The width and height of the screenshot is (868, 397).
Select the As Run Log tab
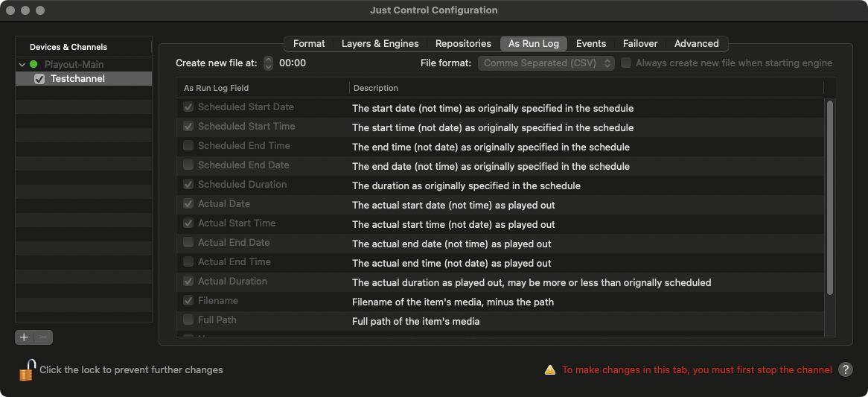point(534,44)
